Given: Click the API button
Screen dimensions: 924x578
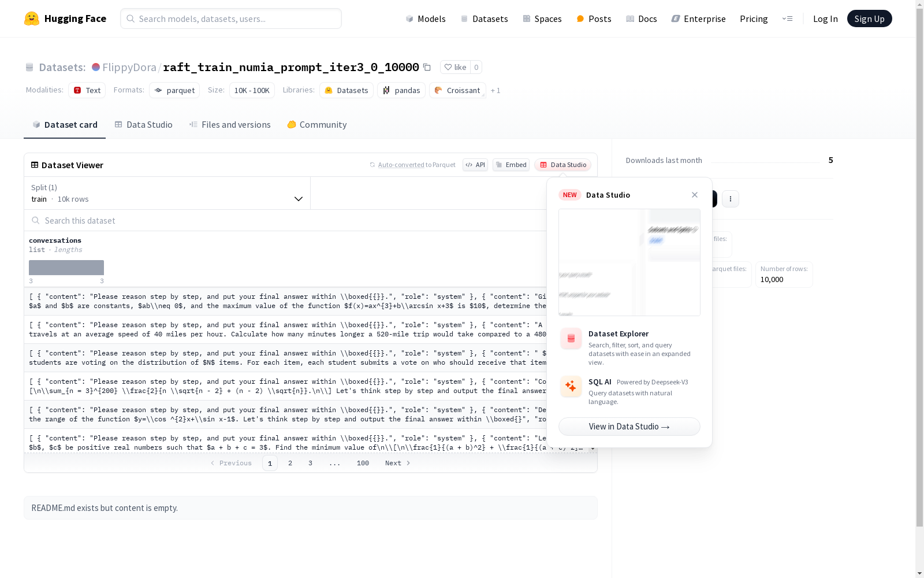Looking at the screenshot, I should pos(475,165).
